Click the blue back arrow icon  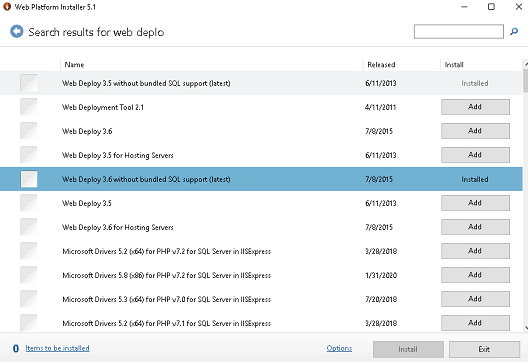16,32
